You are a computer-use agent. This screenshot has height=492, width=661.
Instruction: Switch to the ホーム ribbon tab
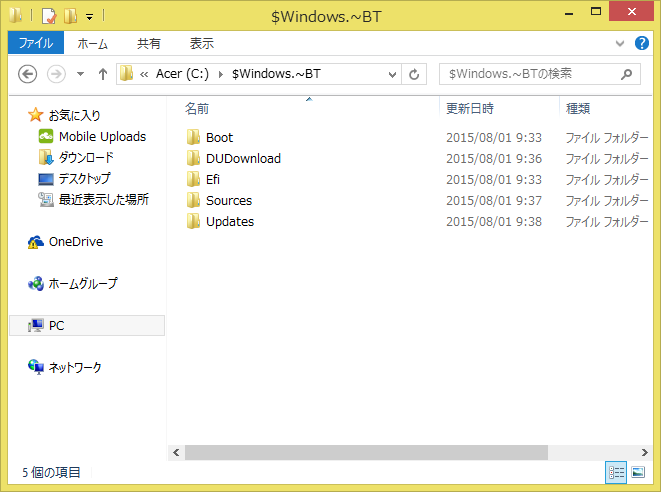pyautogui.click(x=92, y=43)
